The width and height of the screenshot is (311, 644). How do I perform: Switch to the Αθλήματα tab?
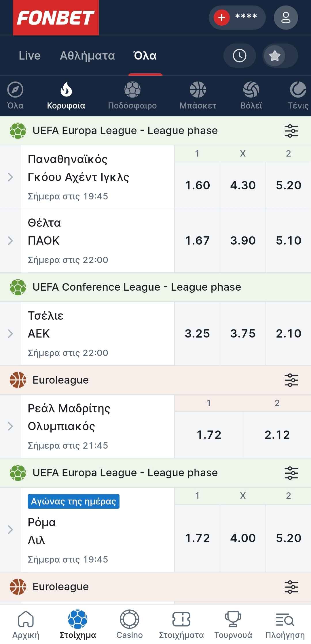(87, 56)
